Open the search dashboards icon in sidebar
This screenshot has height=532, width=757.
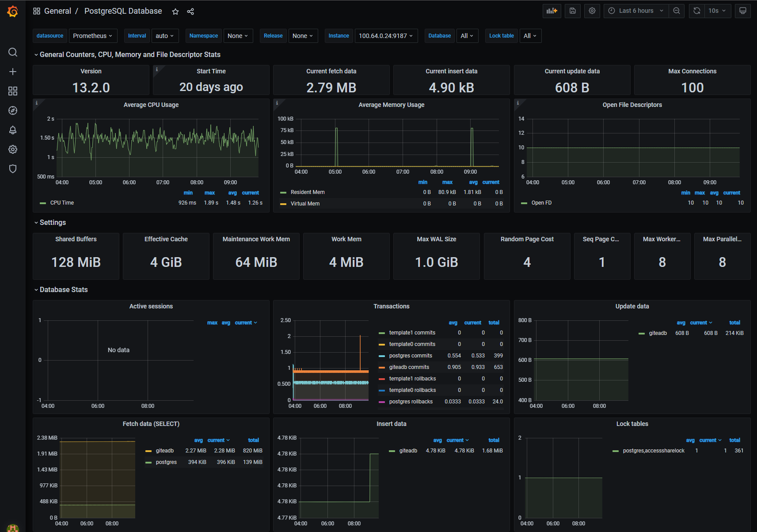pos(13,52)
